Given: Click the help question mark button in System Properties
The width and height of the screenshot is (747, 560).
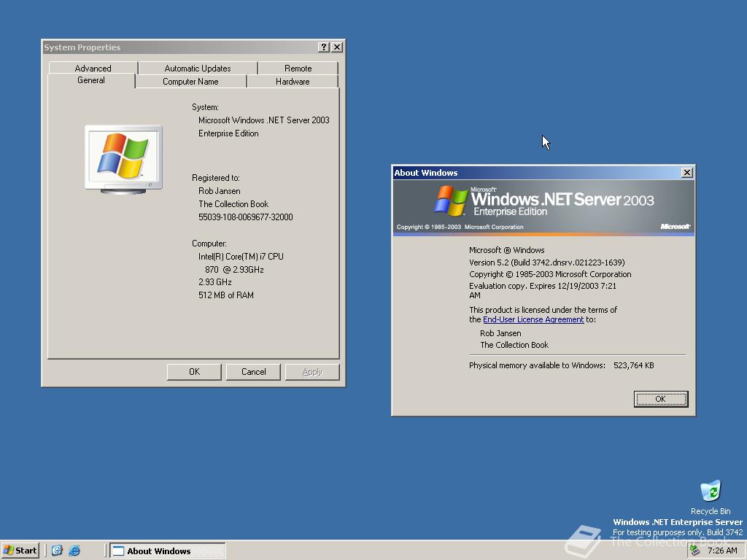Looking at the screenshot, I should point(324,47).
